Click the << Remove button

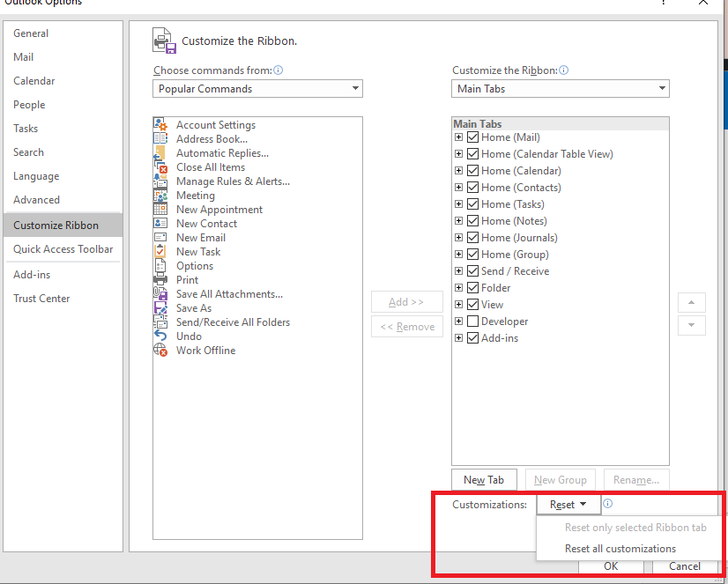pyautogui.click(x=406, y=327)
